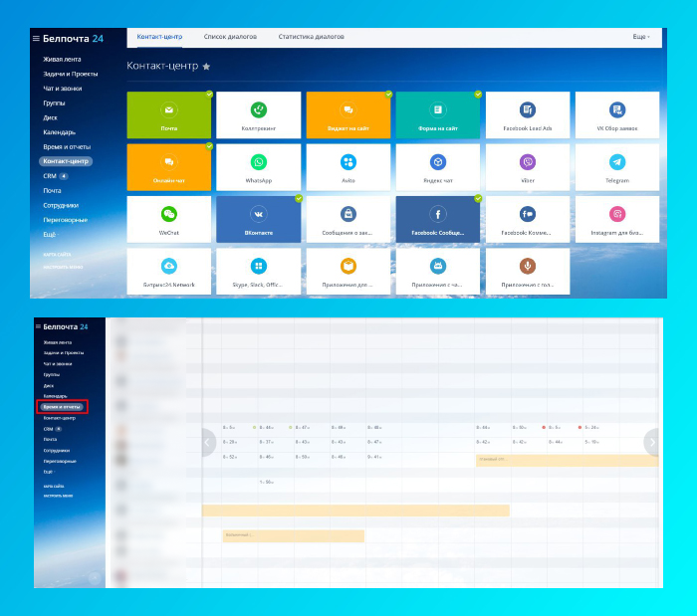Connect the WeChat channel tile
This screenshot has width=697, height=616.
pos(169,219)
